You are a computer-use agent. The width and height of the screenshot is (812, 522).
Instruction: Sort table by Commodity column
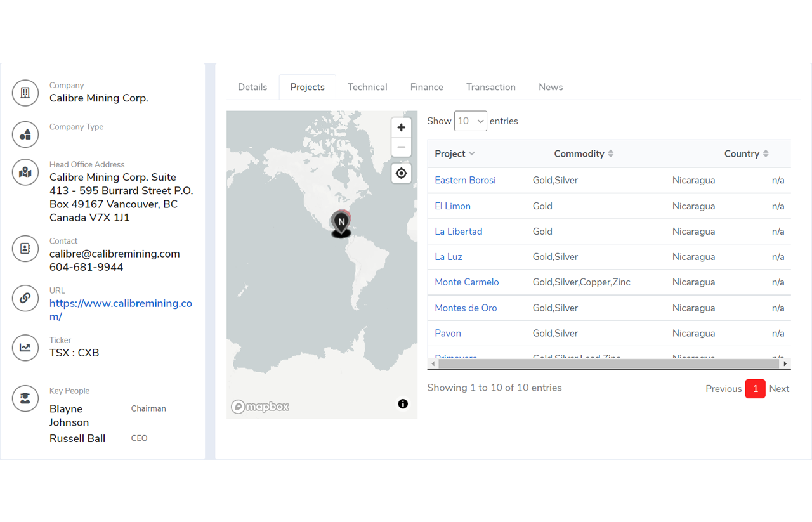[x=584, y=154]
